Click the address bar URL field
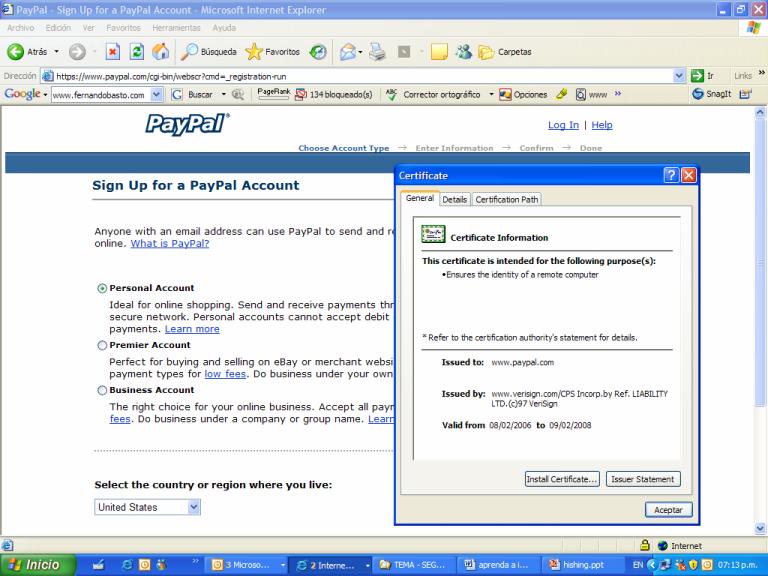This screenshot has width=768, height=576. (358, 76)
